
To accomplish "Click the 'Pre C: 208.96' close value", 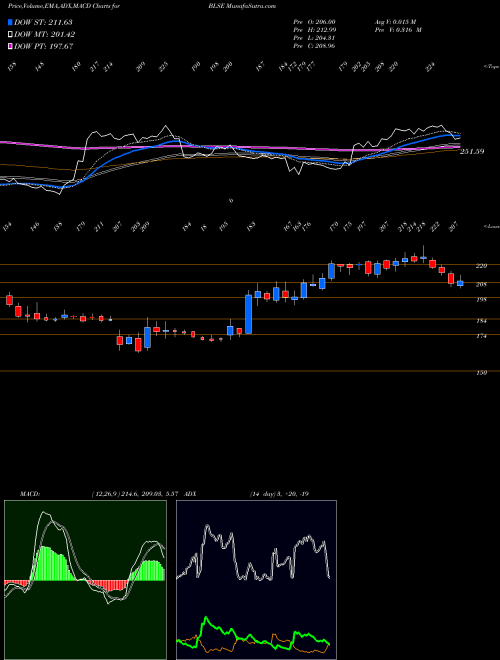I will click(x=314, y=46).
